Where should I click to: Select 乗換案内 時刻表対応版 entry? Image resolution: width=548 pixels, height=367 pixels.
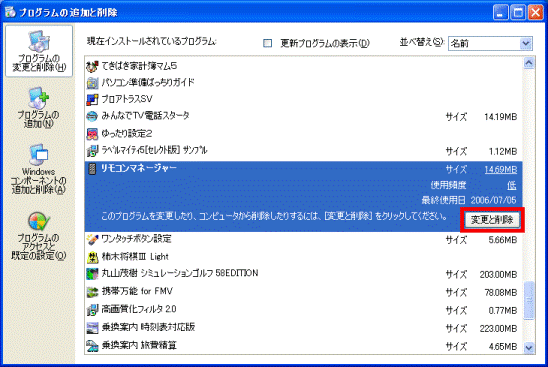click(303, 328)
